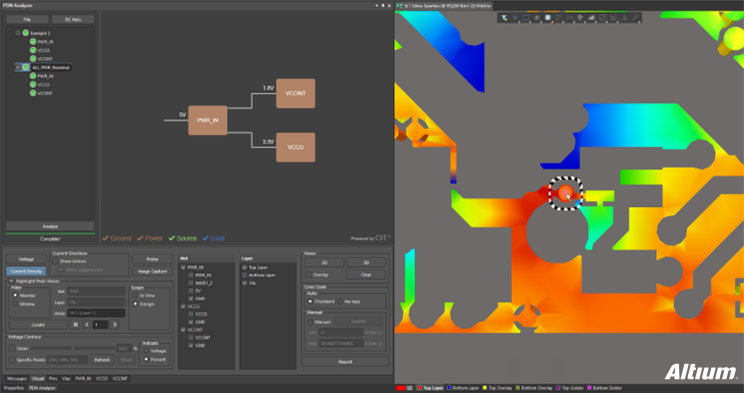Viewport: 744px width, 394px height.
Task: Jump to first peak value result
Action: click(75, 325)
